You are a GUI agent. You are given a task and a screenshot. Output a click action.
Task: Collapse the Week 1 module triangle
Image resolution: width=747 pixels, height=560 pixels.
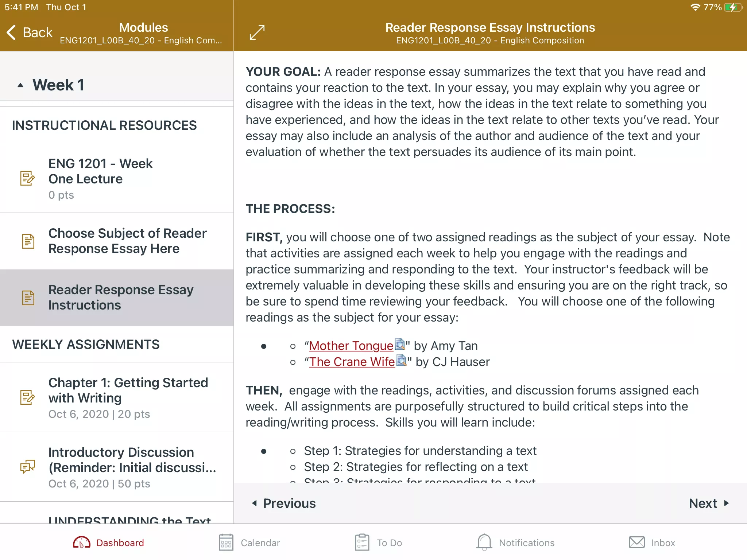(20, 85)
